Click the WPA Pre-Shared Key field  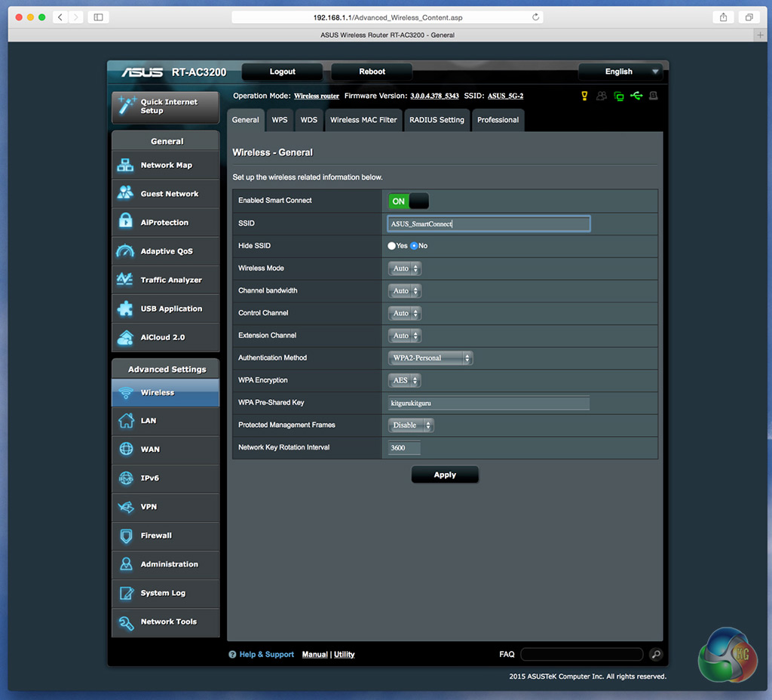click(x=488, y=404)
